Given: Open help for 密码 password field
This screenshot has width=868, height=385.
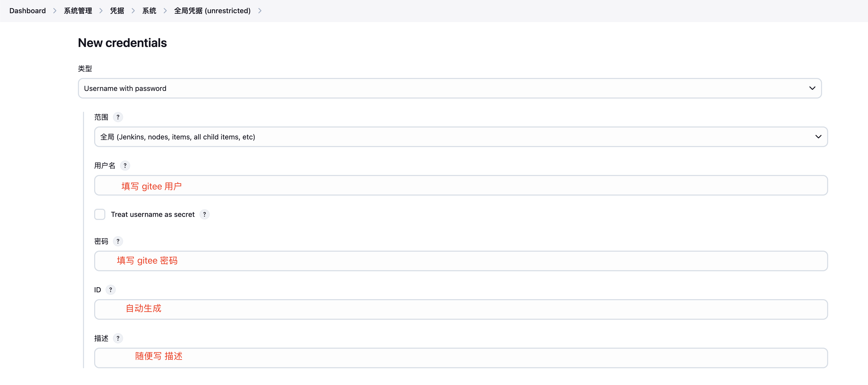Looking at the screenshot, I should point(118,241).
